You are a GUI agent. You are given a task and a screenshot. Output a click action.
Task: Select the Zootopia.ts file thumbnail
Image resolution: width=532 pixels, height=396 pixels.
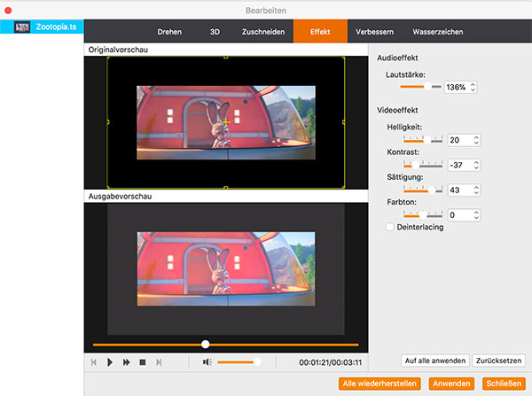(x=22, y=27)
